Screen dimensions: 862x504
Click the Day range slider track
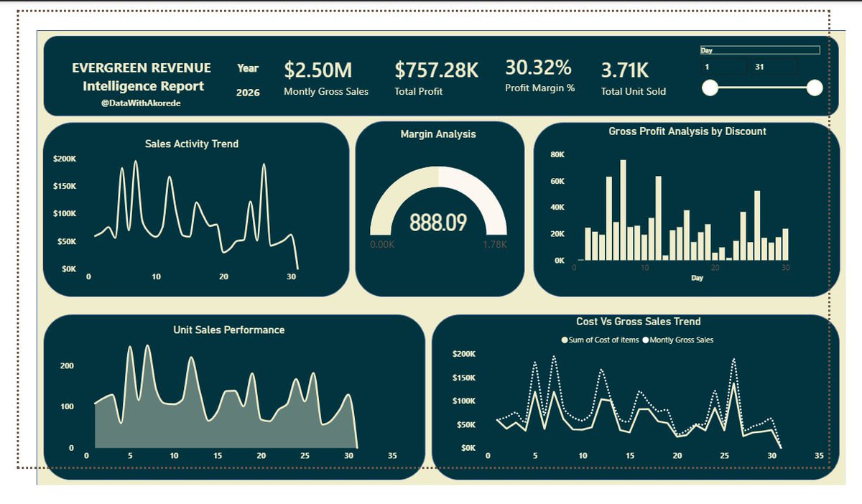[x=762, y=88]
